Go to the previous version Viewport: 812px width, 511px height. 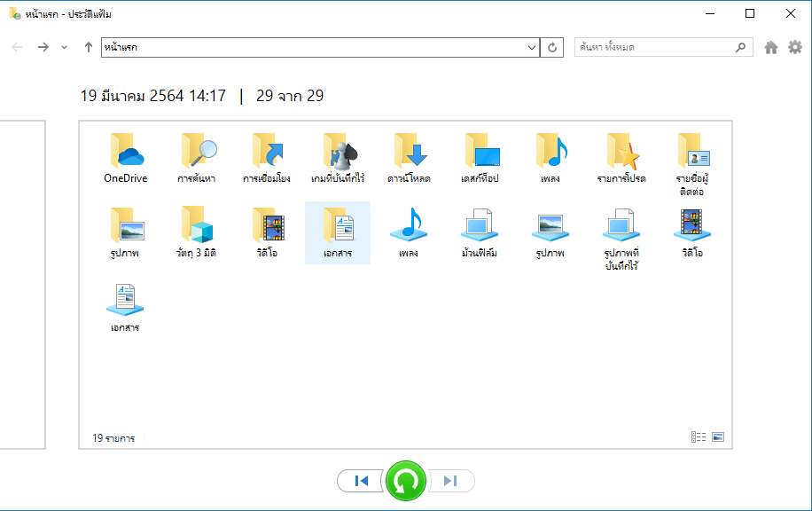tap(361, 481)
